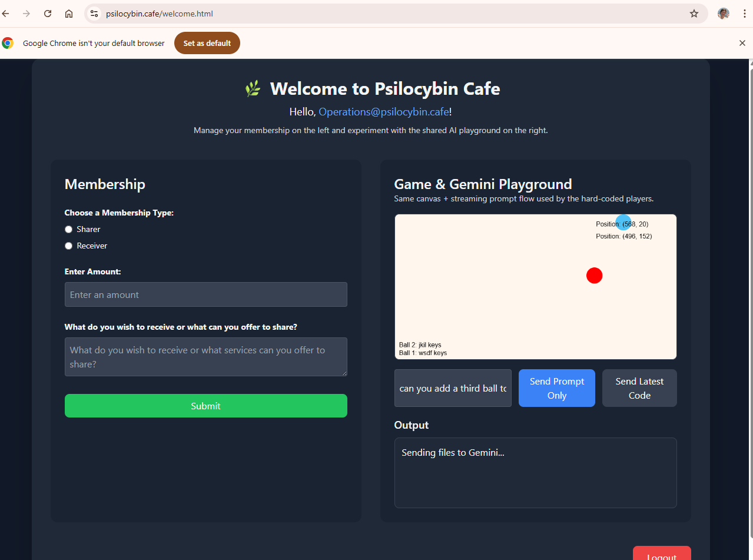
Task: Bookmark this page with star icon
Action: (694, 14)
